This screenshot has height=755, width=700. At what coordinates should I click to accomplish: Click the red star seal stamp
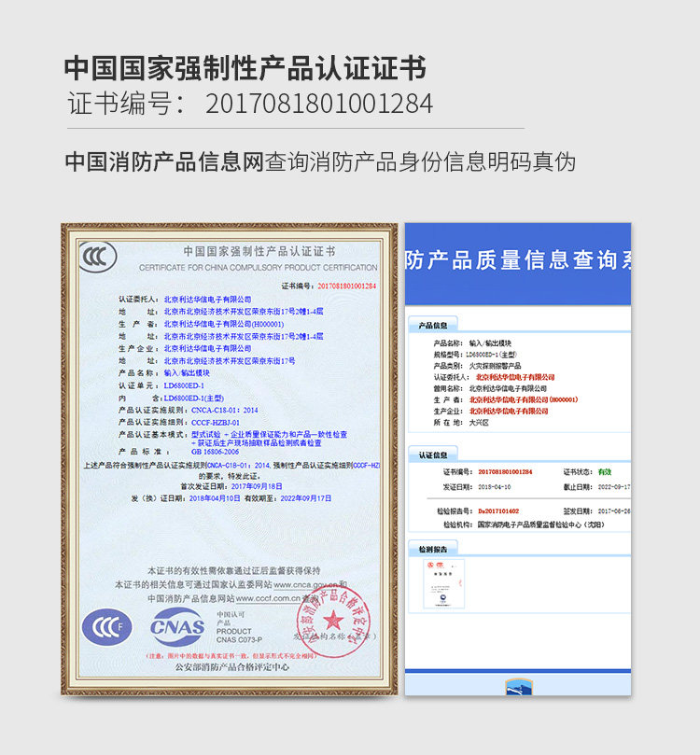[x=333, y=622]
